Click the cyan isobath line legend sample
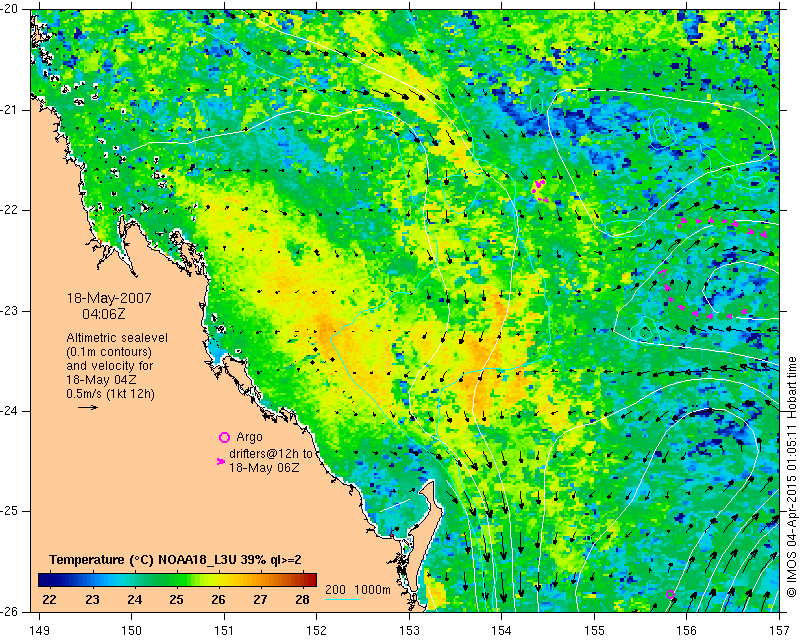Screen dimensions: 800x640 pyautogui.click(x=342, y=599)
